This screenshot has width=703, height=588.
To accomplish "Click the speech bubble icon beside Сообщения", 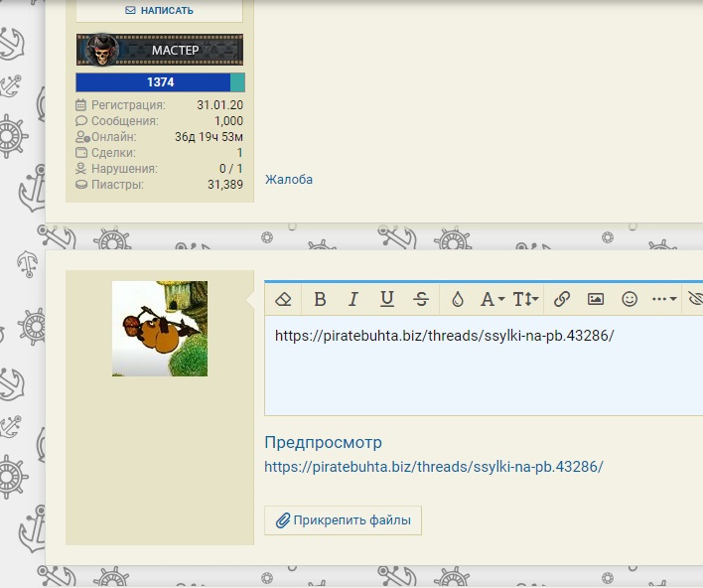I will [81, 120].
